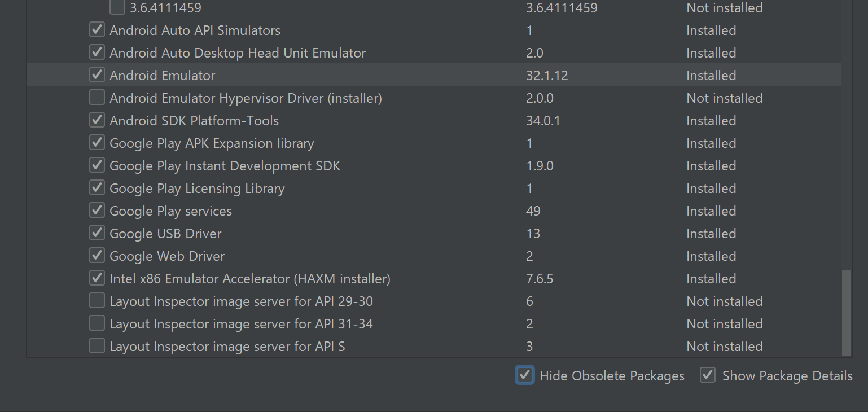Uncheck Android SDK Platform-Tools checkbox

[x=97, y=120]
